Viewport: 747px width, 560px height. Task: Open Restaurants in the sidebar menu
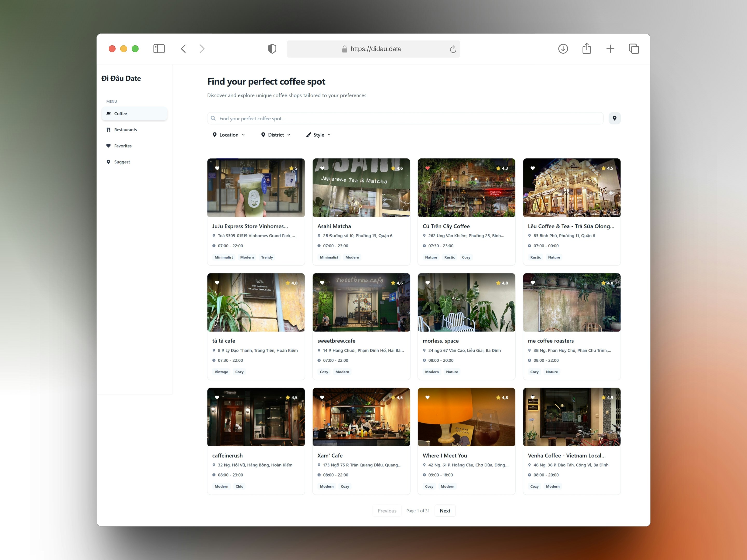[134, 130]
